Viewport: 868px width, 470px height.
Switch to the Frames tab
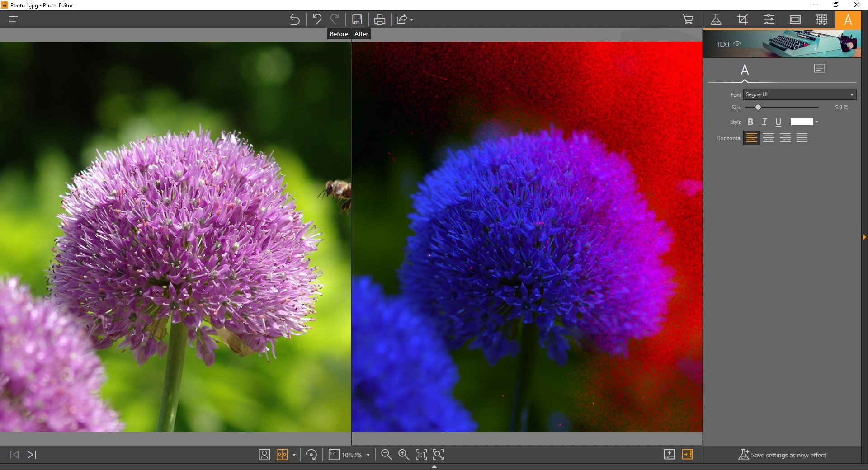795,19
